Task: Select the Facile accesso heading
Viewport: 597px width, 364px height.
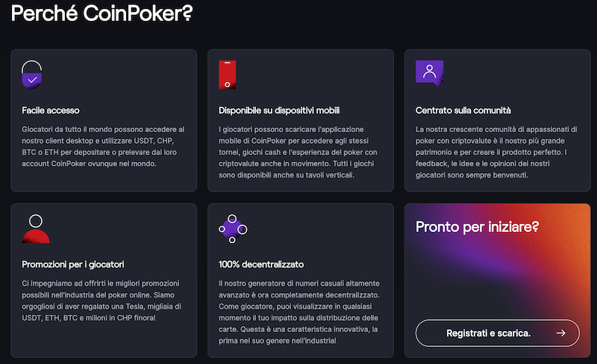Action: tap(51, 111)
